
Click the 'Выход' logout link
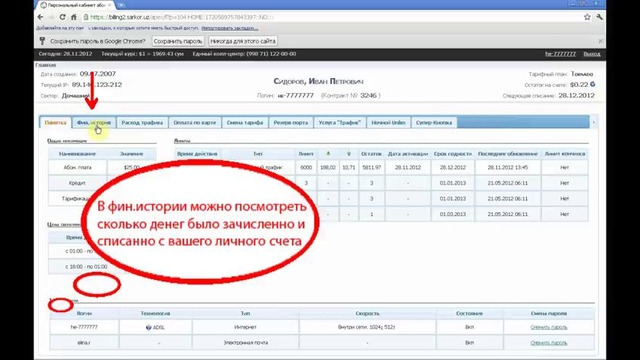point(592,54)
